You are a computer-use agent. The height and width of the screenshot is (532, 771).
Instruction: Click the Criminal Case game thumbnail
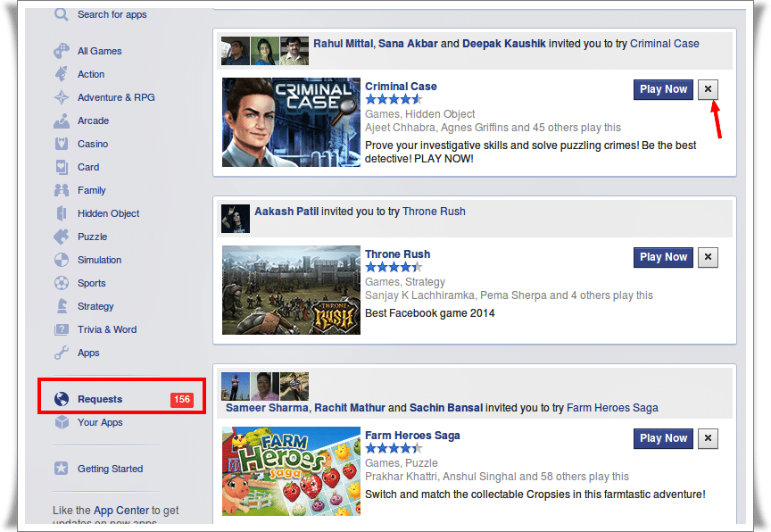pos(291,122)
